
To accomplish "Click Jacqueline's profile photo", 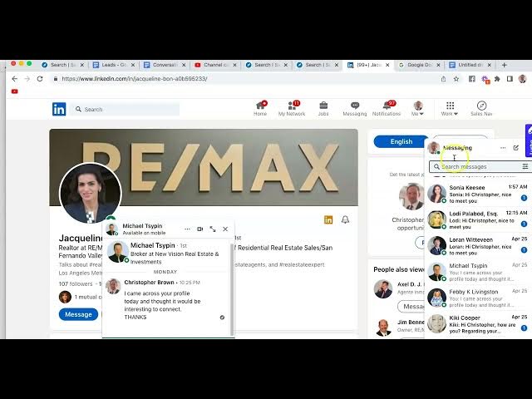I will pyautogui.click(x=90, y=194).
